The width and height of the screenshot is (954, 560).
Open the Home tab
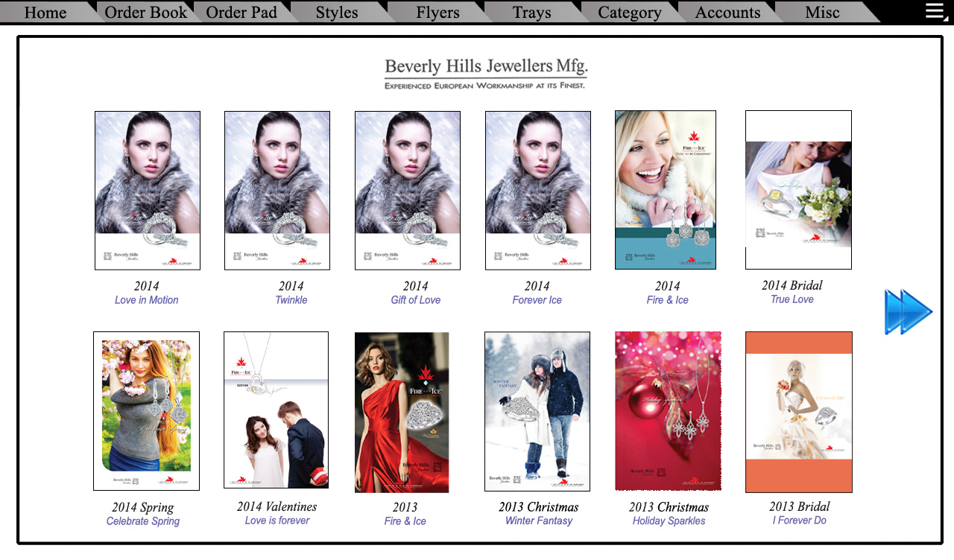[45, 12]
